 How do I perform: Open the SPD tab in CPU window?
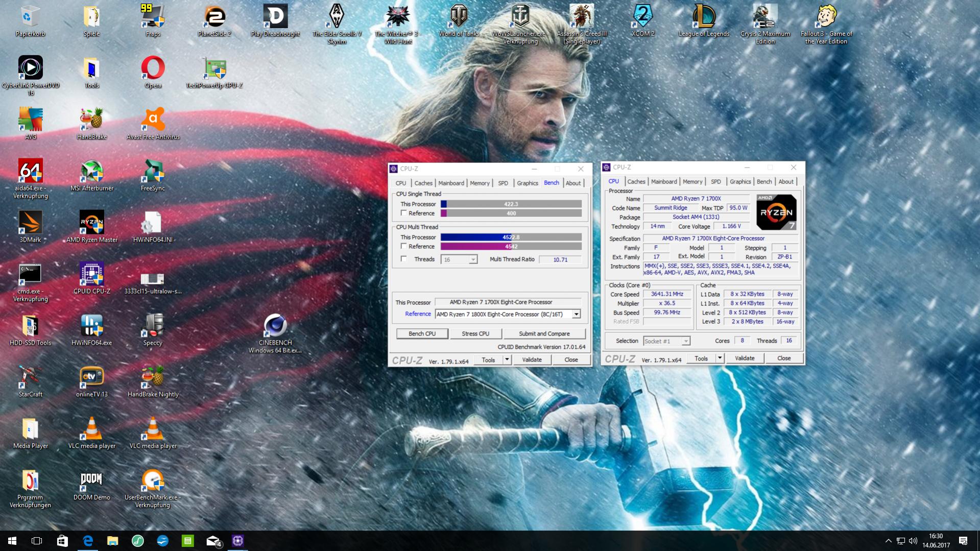[x=716, y=181]
